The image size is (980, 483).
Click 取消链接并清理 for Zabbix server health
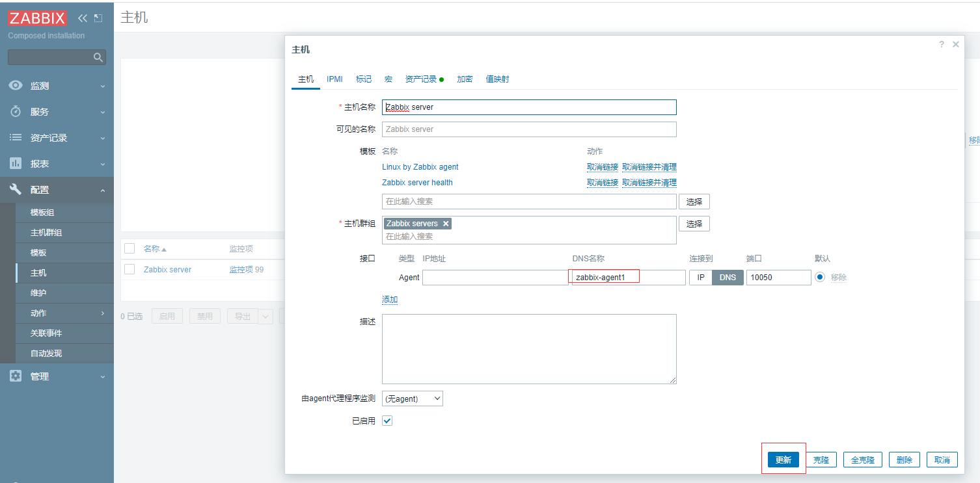649,183
